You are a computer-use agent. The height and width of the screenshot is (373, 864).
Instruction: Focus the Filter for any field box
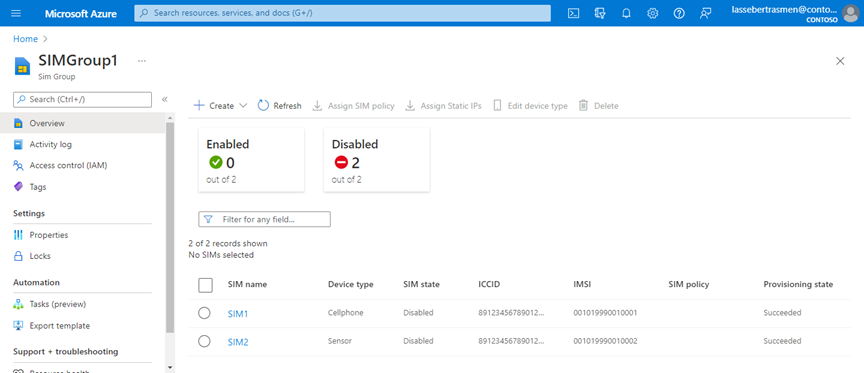264,219
